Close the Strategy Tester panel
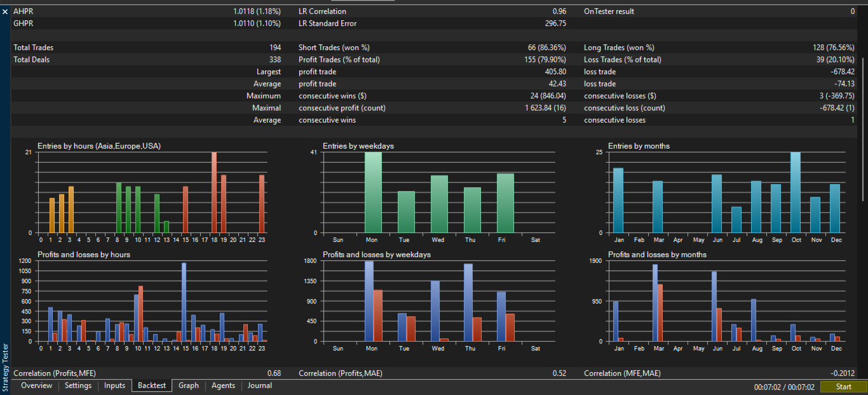Image resolution: width=868 pixels, height=395 pixels. [5, 11]
